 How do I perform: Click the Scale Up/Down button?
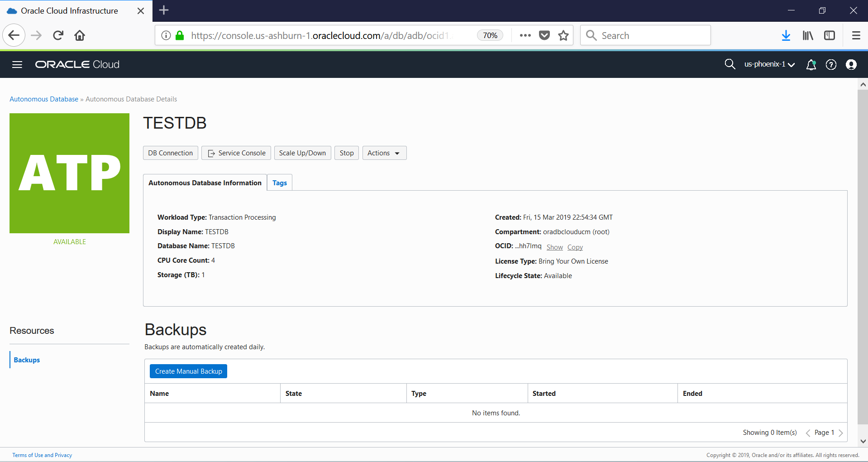tap(303, 153)
